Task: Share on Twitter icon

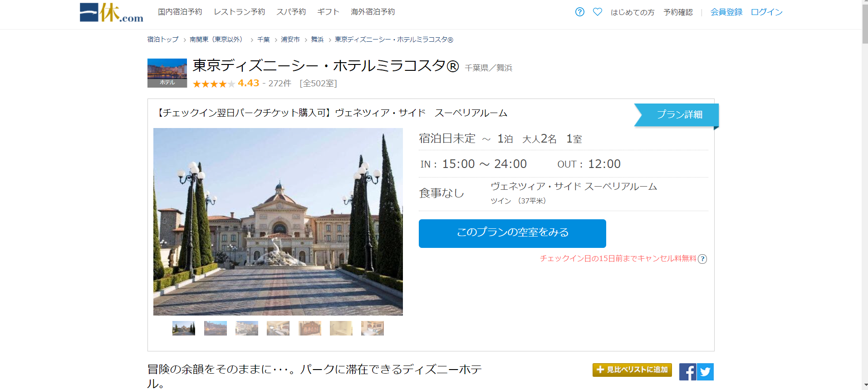Action: (705, 372)
